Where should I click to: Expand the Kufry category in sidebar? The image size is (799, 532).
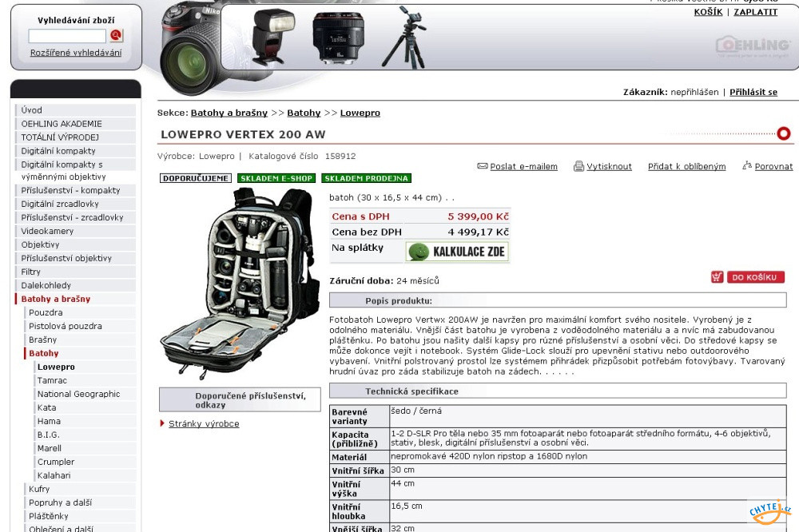tap(39, 489)
